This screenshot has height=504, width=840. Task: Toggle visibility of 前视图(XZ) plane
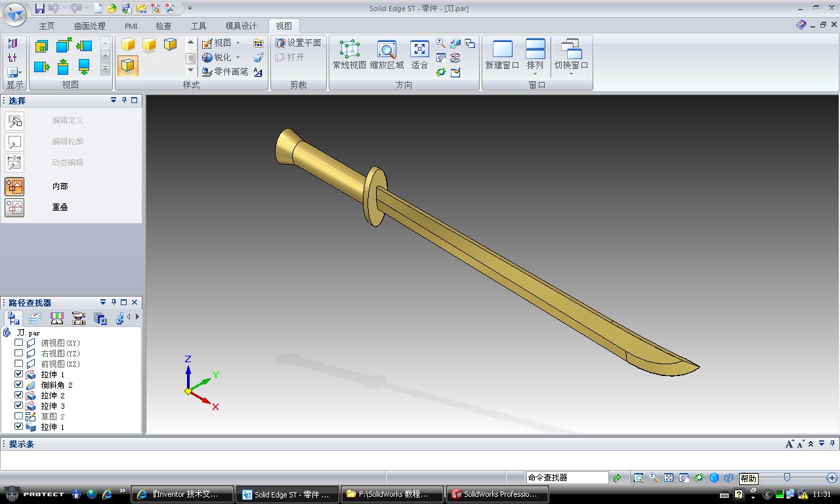tap(19, 364)
